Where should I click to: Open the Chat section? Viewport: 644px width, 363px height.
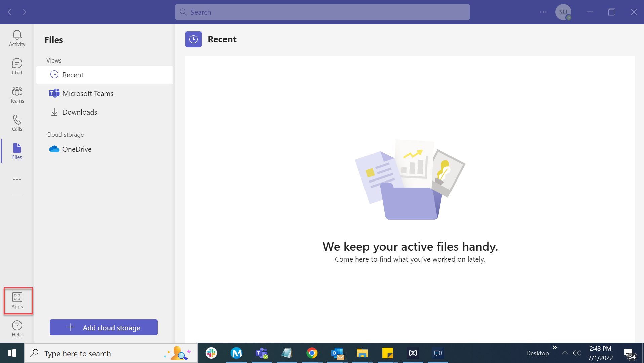[17, 67]
